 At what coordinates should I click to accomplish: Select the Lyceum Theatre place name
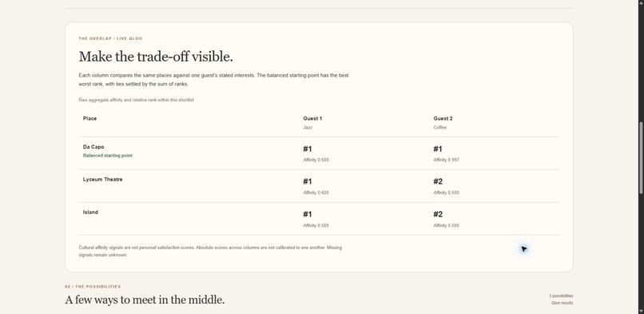[103, 179]
